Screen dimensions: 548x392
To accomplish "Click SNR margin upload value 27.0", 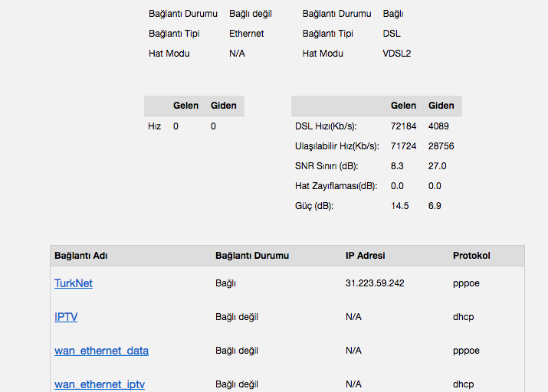I will [x=437, y=166].
